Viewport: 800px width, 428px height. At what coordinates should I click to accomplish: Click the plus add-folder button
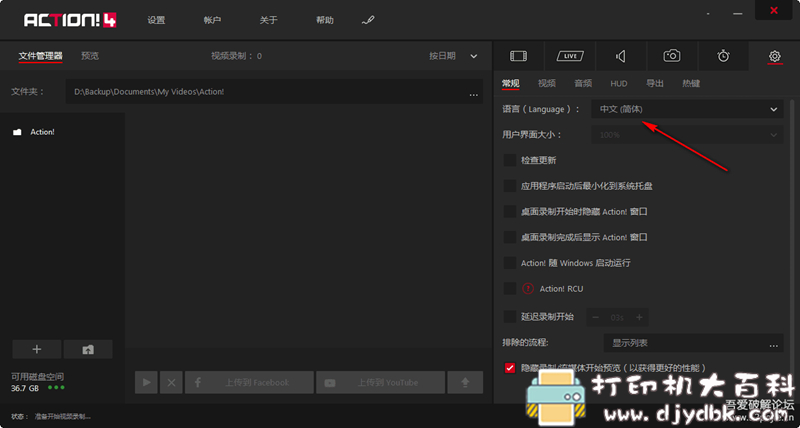pyautogui.click(x=37, y=349)
